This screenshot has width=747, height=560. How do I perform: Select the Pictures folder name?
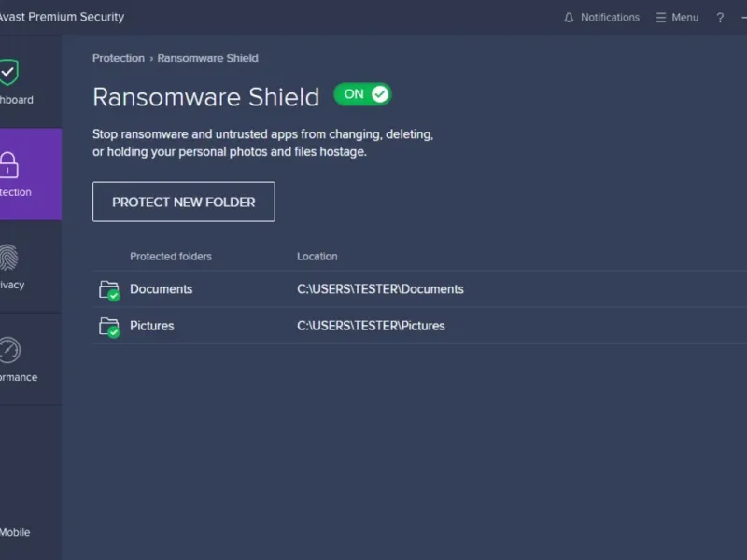tap(152, 326)
